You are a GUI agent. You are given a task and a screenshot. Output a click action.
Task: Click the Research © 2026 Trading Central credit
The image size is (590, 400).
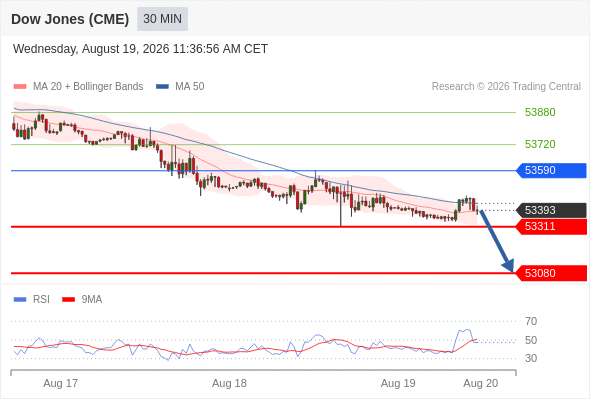[506, 87]
